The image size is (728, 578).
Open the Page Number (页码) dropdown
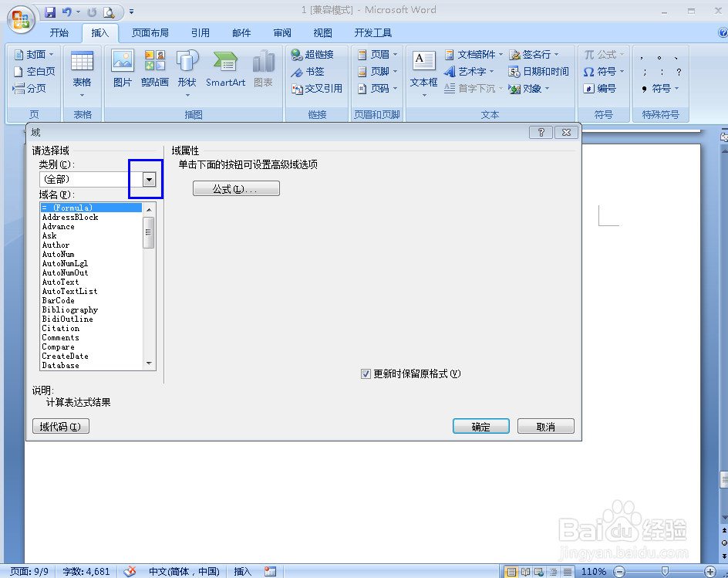(377, 88)
